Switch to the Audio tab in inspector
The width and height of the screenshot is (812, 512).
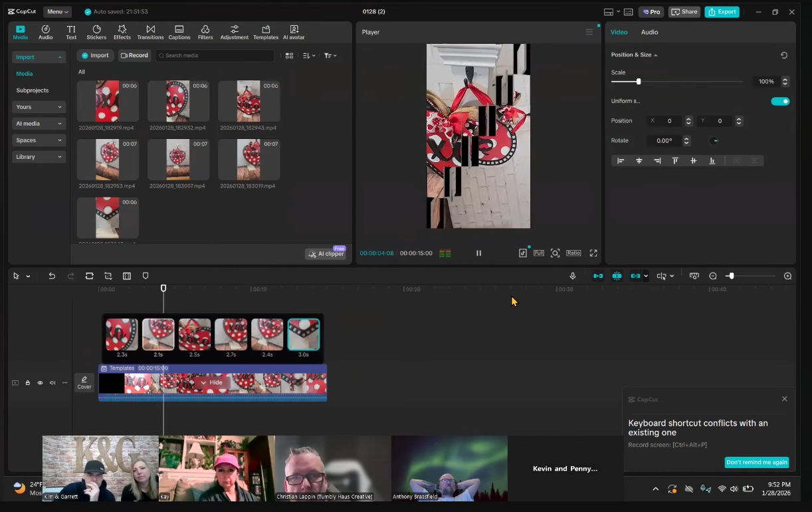[649, 32]
